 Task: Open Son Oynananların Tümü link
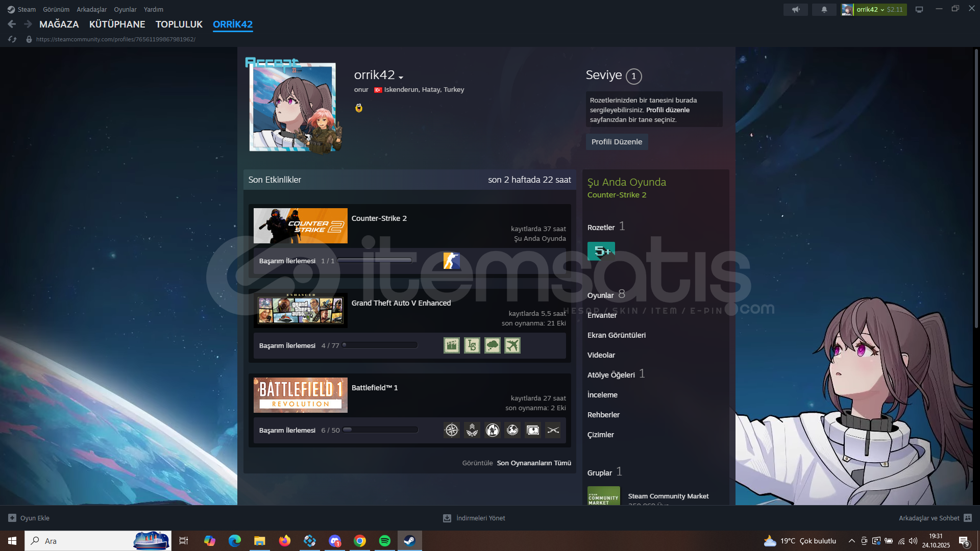point(533,463)
